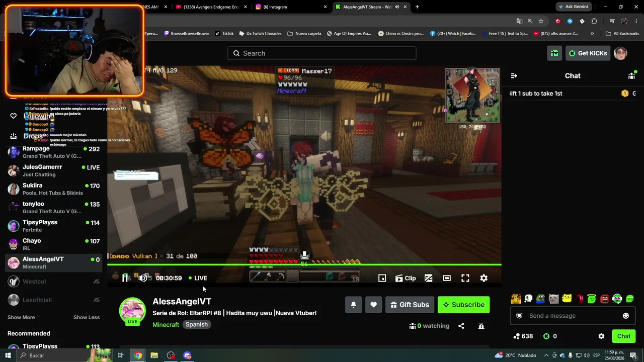The width and height of the screenshot is (644, 362).
Task: Open Chrome extensions puzzle icon
Action: [594, 21]
